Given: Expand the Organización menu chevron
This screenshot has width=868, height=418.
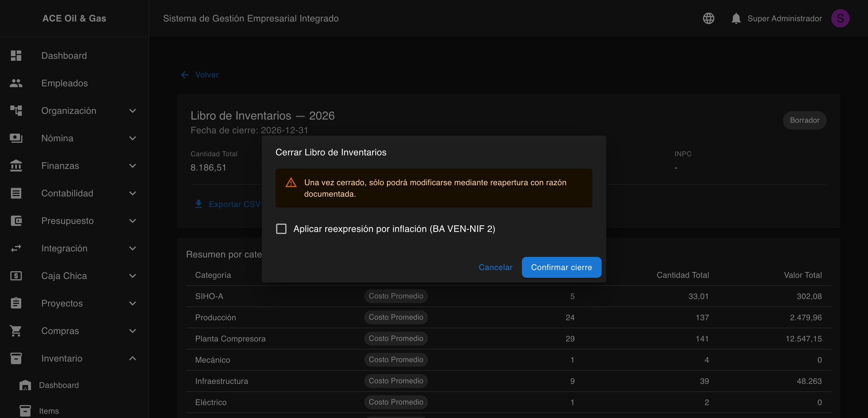Looking at the screenshot, I should (x=132, y=111).
